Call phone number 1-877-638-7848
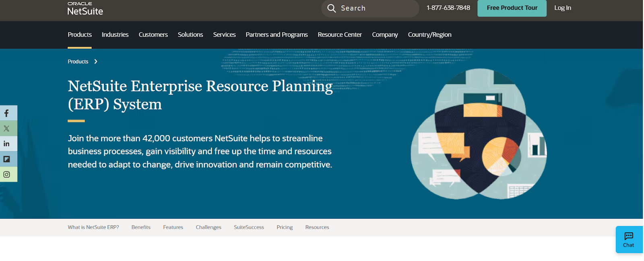Screen dimensions: 644x261 448,8
